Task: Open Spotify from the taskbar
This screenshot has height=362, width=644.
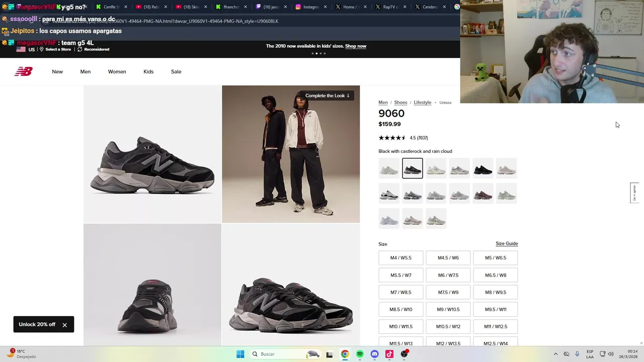Action: pos(360,354)
